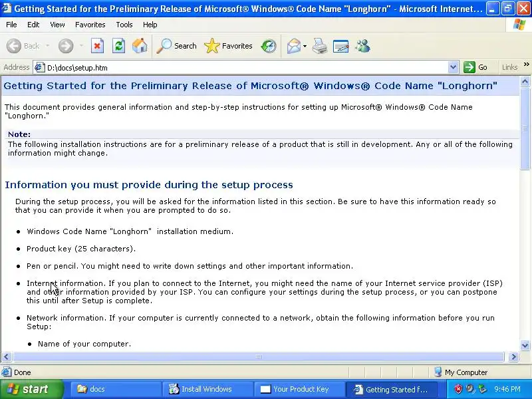Click the Edit page icon
The width and height of the screenshot is (532, 399).
[x=340, y=46]
